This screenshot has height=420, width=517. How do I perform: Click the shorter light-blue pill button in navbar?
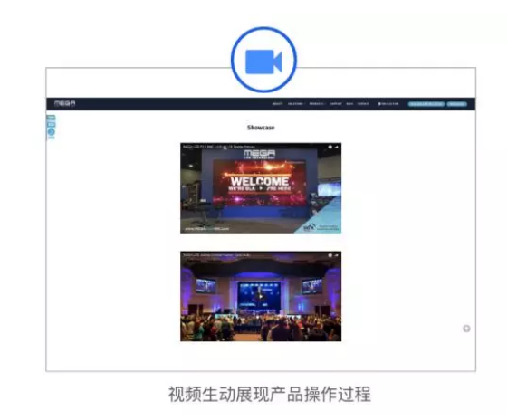point(456,104)
